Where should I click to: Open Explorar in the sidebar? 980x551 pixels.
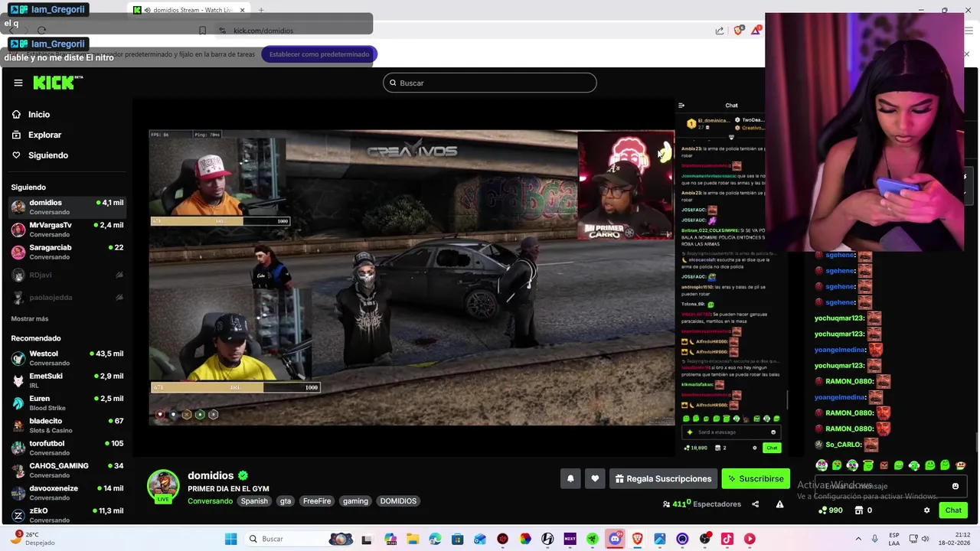44,135
